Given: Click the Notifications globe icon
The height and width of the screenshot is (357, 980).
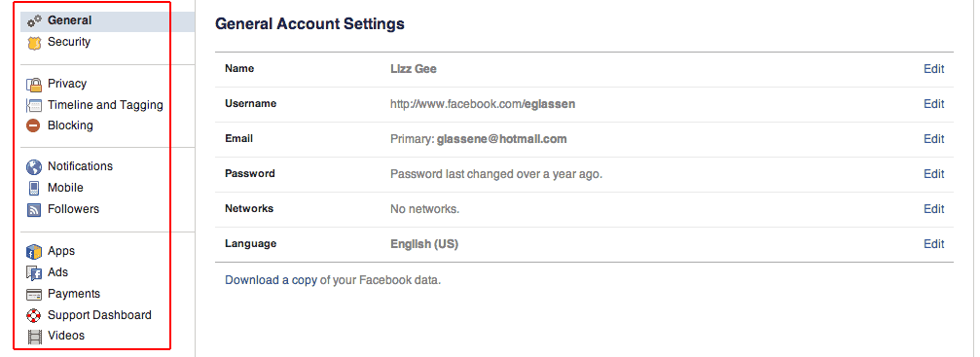Looking at the screenshot, I should pyautogui.click(x=34, y=167).
